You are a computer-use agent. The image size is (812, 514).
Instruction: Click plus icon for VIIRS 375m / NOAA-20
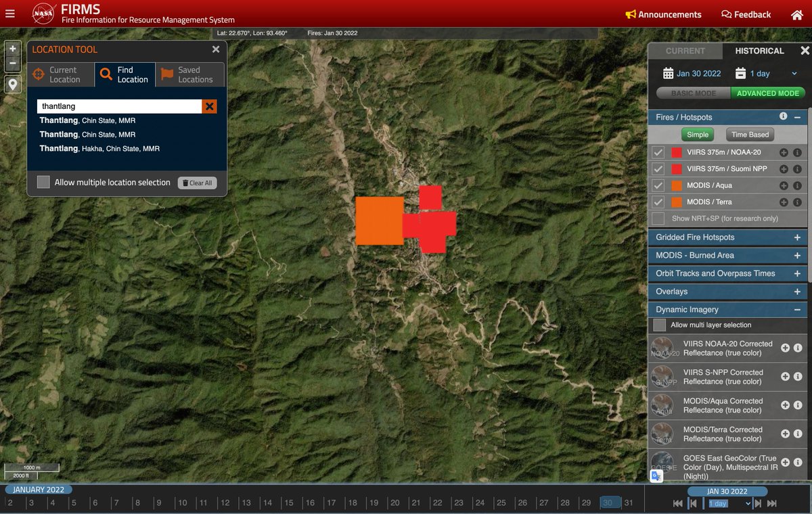784,153
